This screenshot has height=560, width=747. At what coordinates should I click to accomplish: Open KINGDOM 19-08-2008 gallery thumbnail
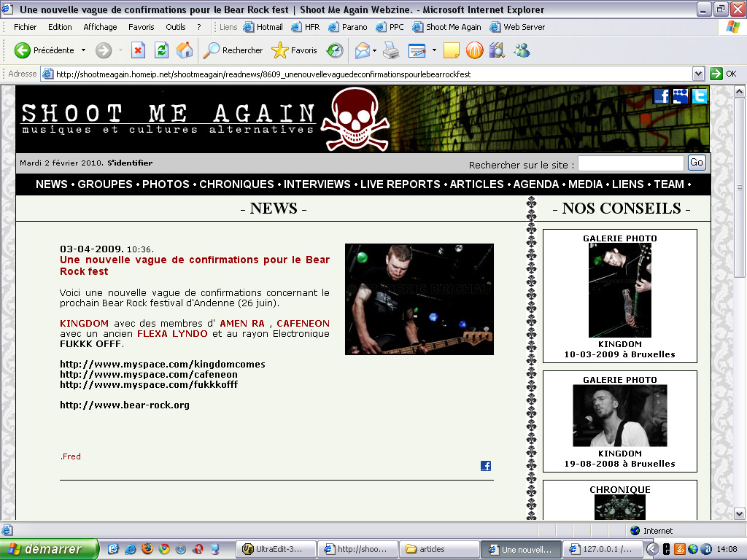pyautogui.click(x=620, y=415)
